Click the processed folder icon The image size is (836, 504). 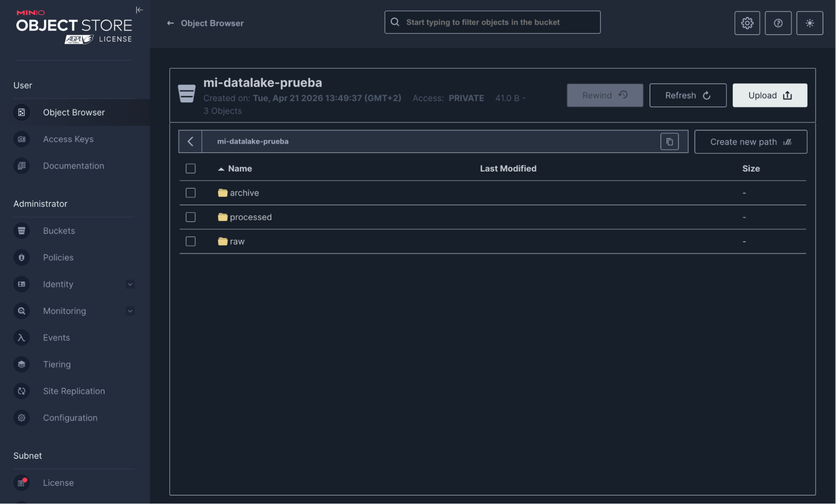click(x=222, y=217)
